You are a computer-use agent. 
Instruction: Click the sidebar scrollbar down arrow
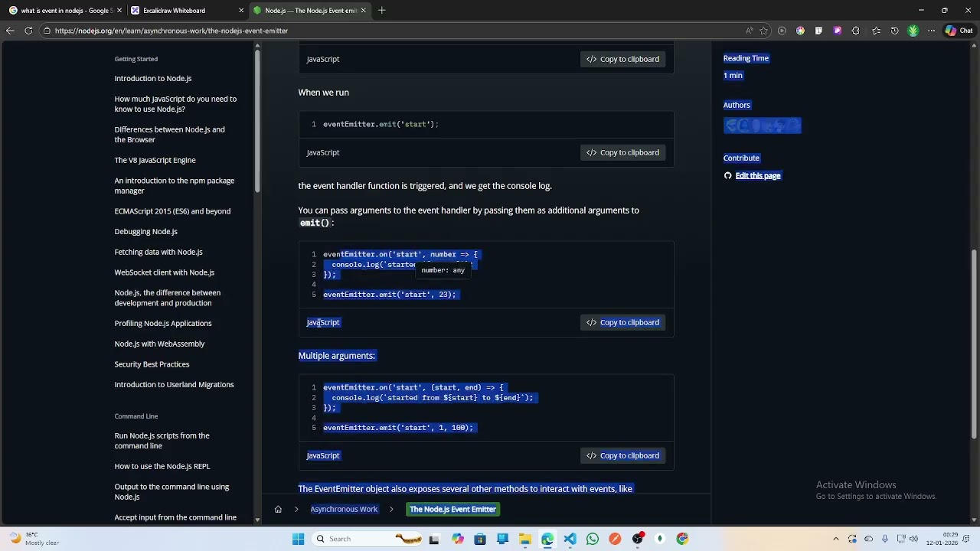257,520
